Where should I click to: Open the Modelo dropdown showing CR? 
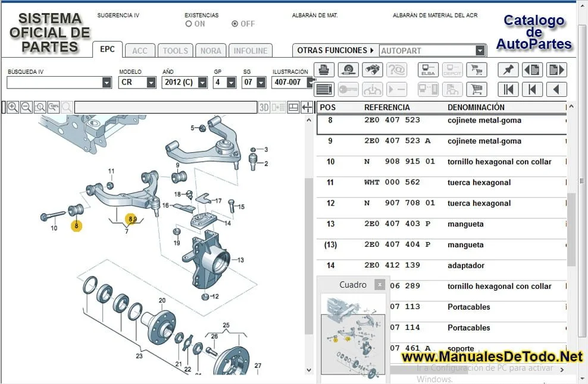pos(151,82)
